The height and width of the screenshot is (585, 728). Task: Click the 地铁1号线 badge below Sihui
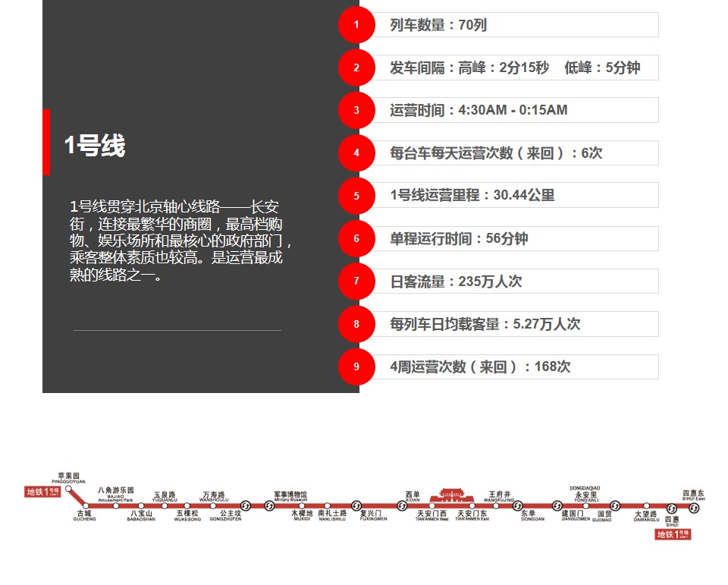[673, 534]
